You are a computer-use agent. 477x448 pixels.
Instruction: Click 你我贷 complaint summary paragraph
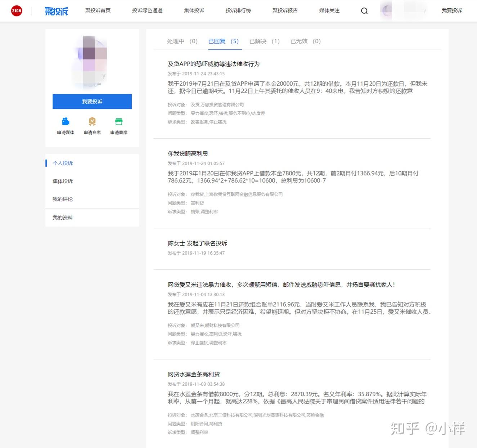tap(293, 177)
